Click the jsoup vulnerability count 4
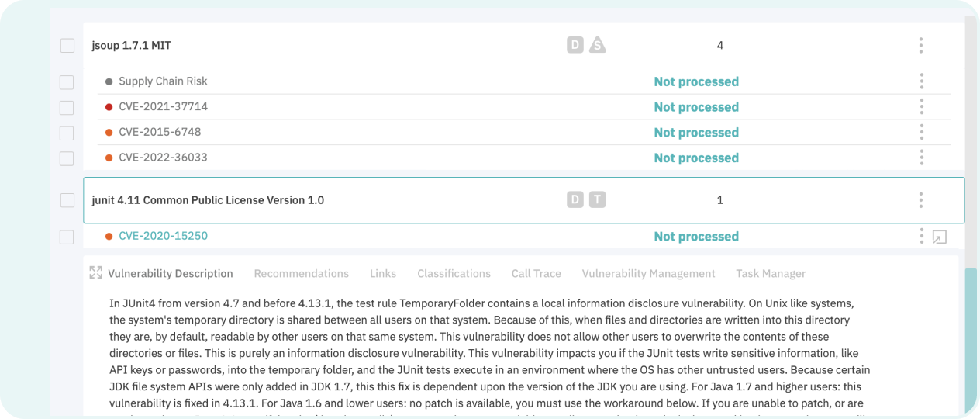 tap(720, 46)
